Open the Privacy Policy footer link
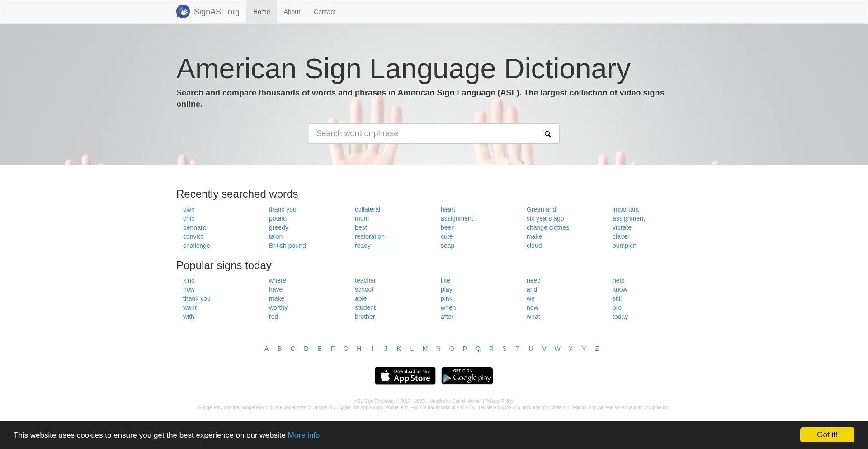 coord(499,401)
